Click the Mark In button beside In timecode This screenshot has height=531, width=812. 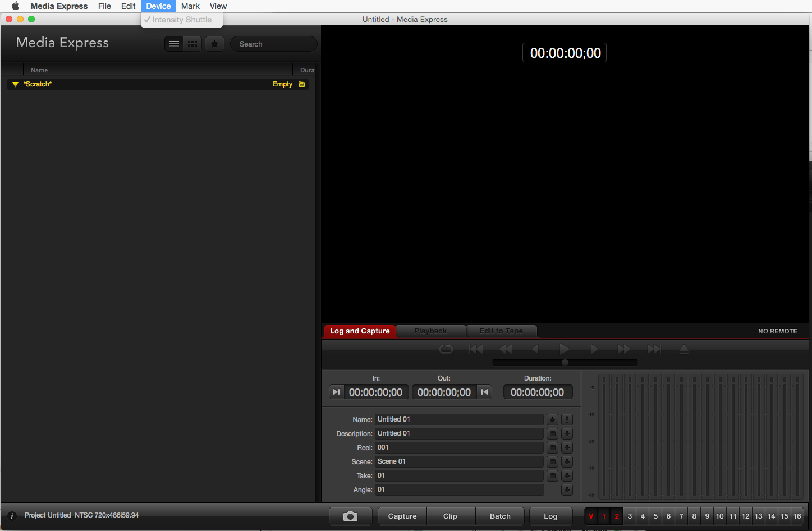(336, 392)
